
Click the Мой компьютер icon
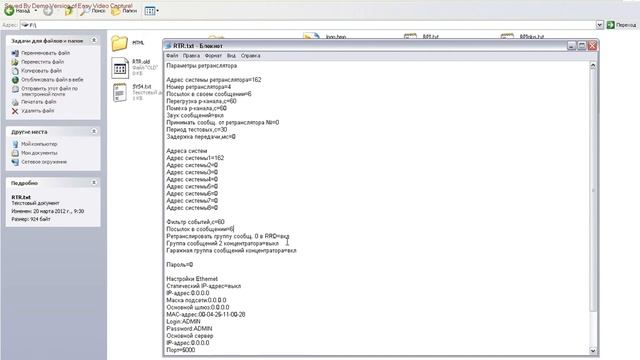tap(15, 144)
